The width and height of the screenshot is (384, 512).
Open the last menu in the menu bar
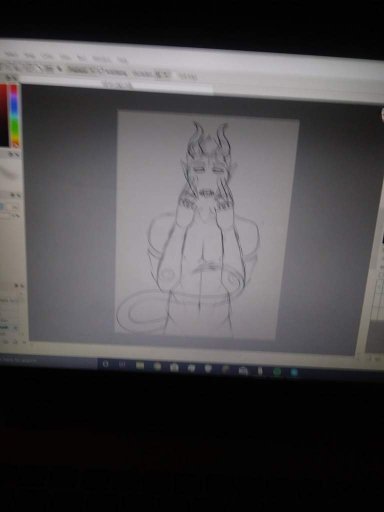click(x=123, y=60)
